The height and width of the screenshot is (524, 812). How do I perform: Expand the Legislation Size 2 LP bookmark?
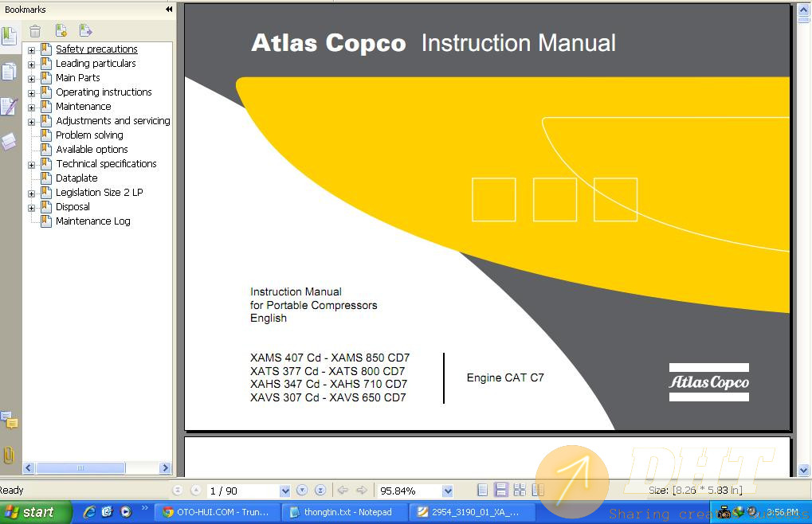click(32, 194)
